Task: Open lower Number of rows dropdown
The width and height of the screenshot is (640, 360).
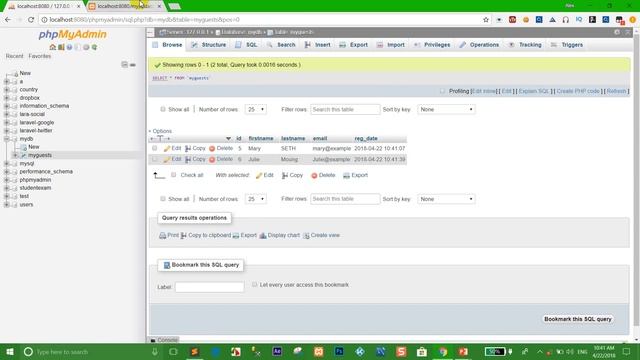Action: pos(256,199)
